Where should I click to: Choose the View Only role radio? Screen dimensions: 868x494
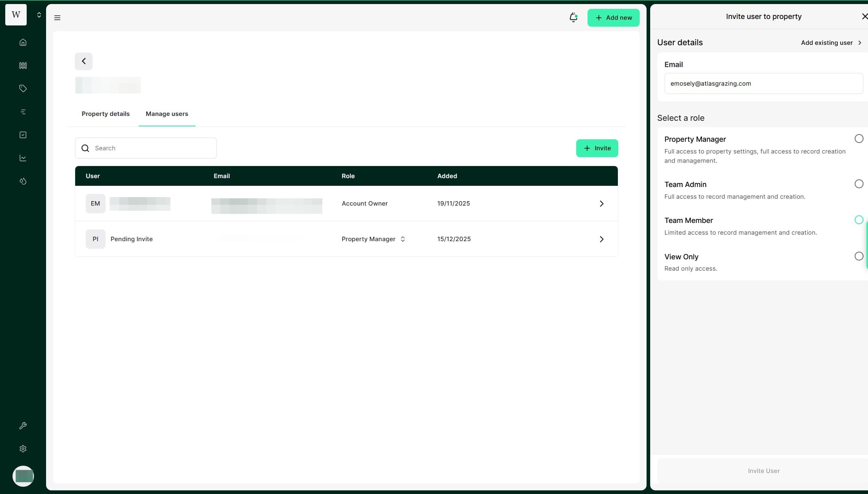coord(859,256)
